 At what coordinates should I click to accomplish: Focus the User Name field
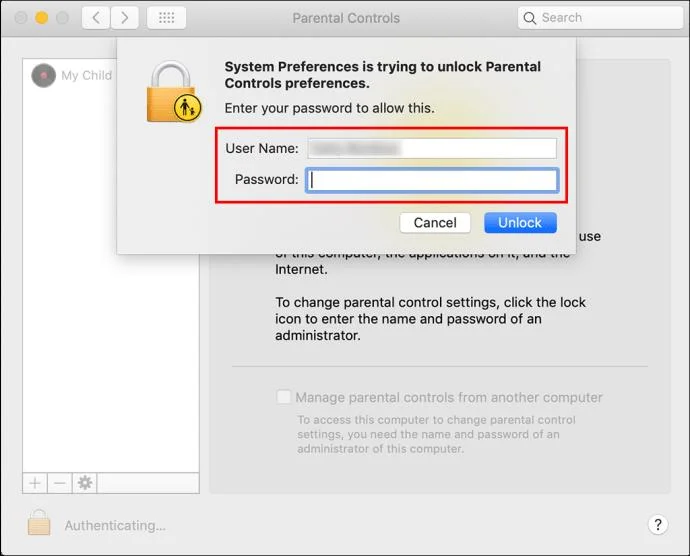coord(432,148)
